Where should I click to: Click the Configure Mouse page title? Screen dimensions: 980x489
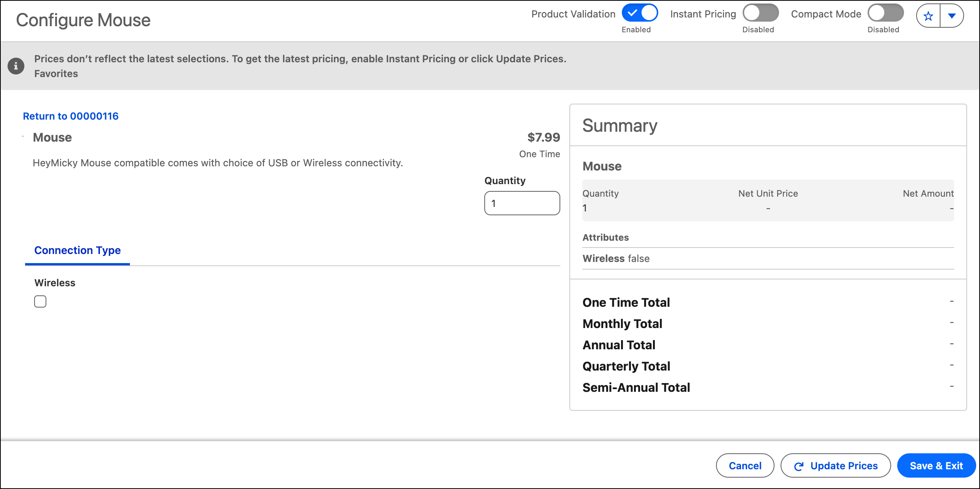click(x=83, y=20)
